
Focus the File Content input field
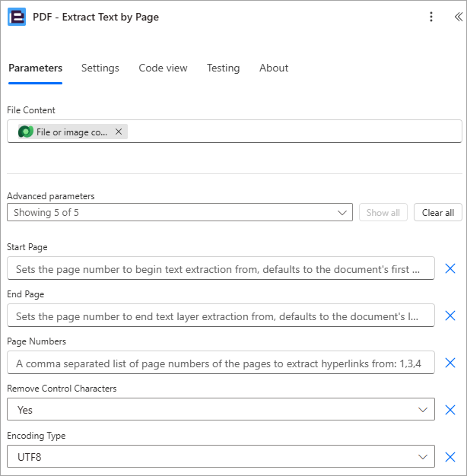(234, 132)
